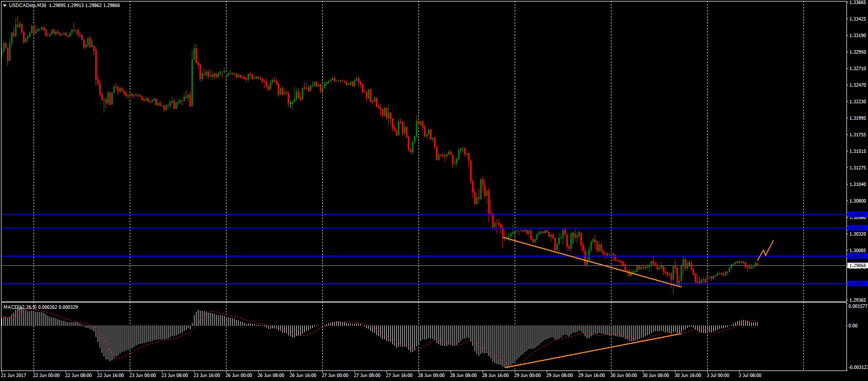
Task: Click the triangle arrow beside USDCADstp,M30
Action: 5,6
